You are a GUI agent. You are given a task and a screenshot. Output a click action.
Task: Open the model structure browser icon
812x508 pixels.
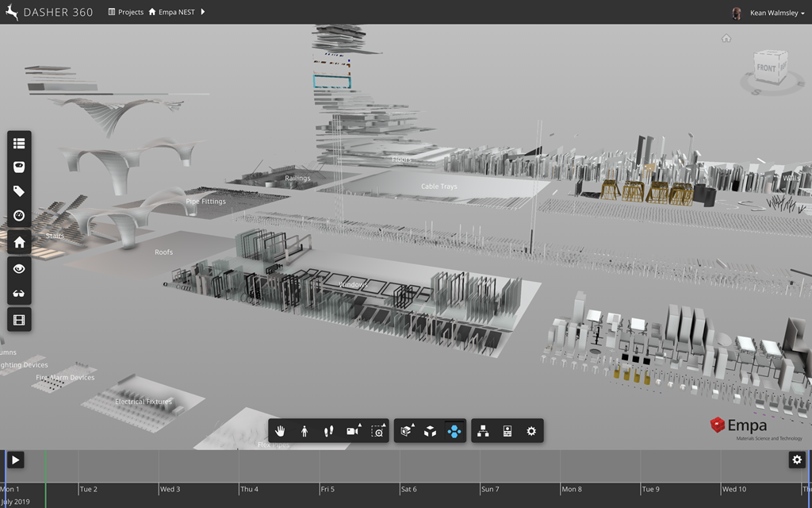[482, 431]
